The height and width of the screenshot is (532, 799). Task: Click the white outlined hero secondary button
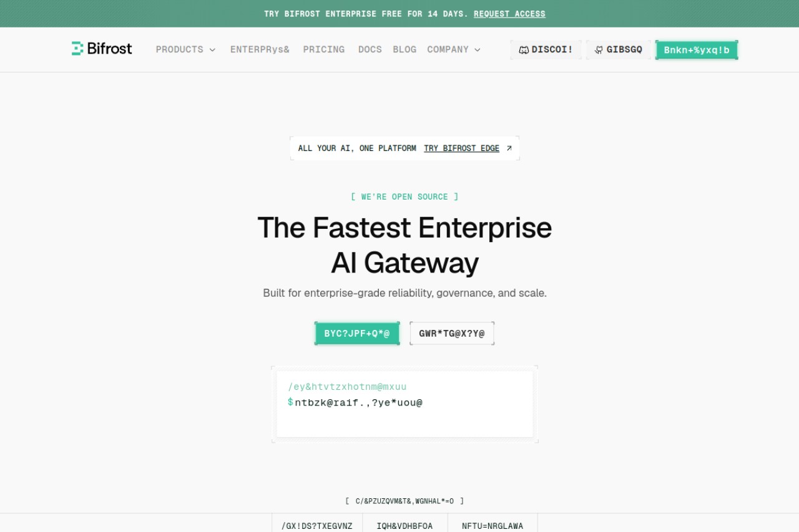coord(452,334)
